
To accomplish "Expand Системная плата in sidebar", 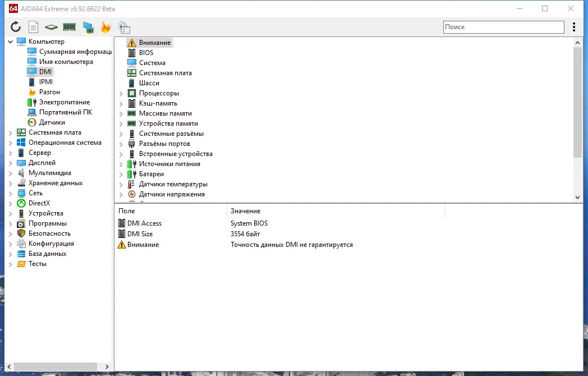I will (11, 133).
